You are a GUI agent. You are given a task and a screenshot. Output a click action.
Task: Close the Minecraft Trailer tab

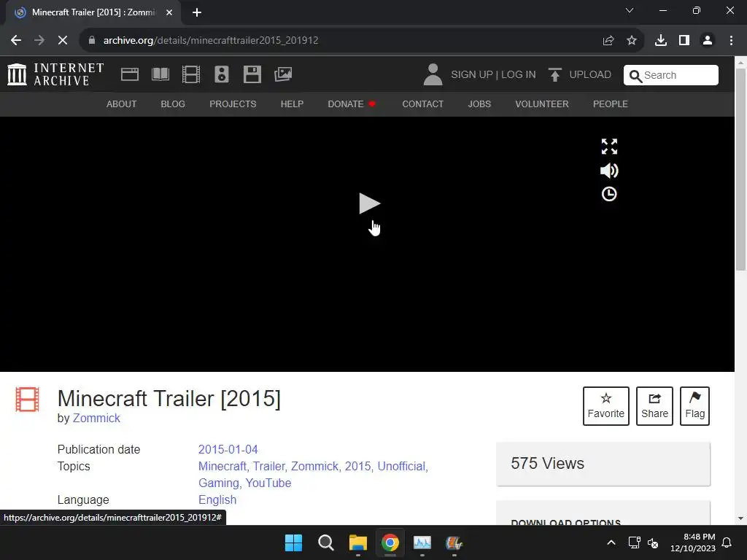point(169,12)
